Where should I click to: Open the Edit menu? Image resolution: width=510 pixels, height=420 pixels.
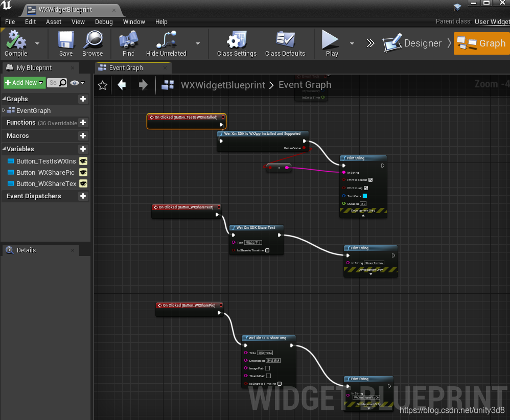coord(30,22)
